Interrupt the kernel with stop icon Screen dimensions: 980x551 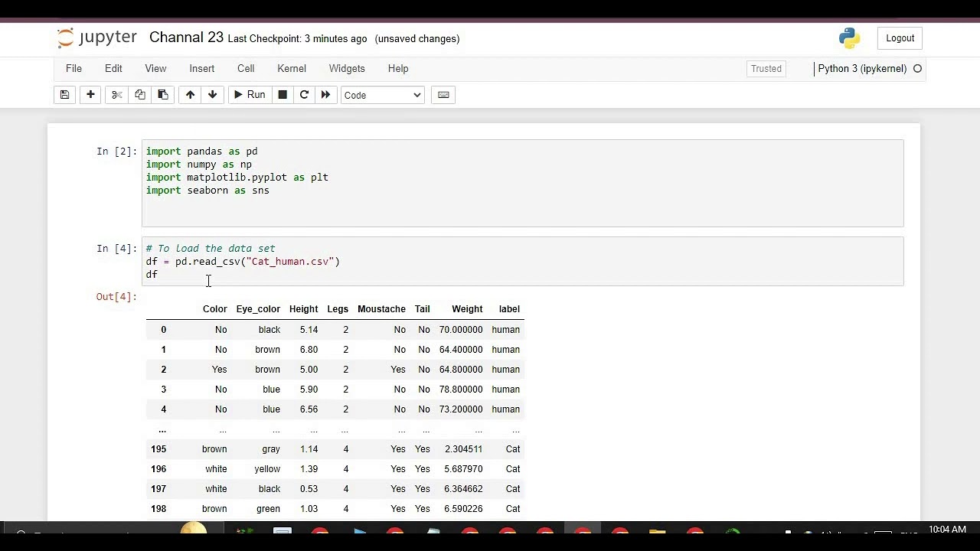(283, 95)
